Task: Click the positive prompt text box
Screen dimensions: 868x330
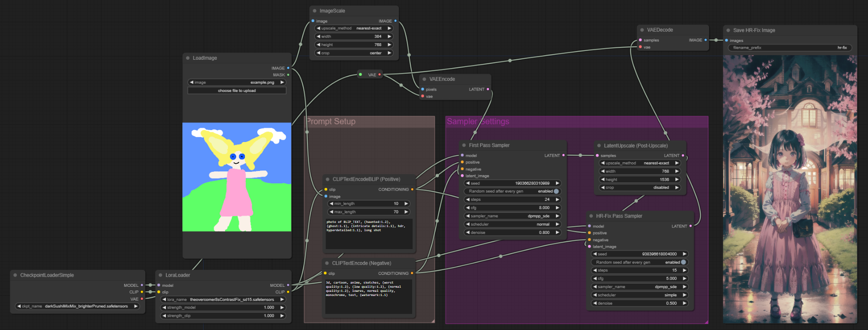Action: (369, 234)
